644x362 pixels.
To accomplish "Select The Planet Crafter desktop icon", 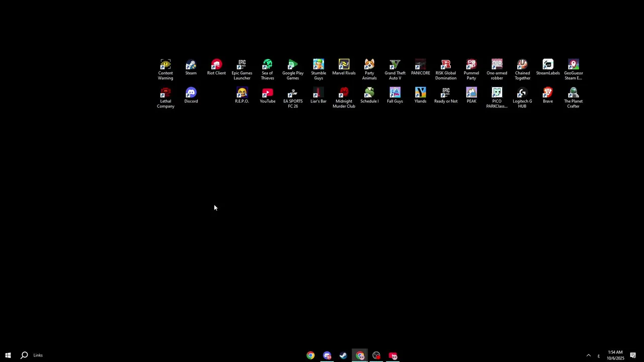I will coord(574,98).
